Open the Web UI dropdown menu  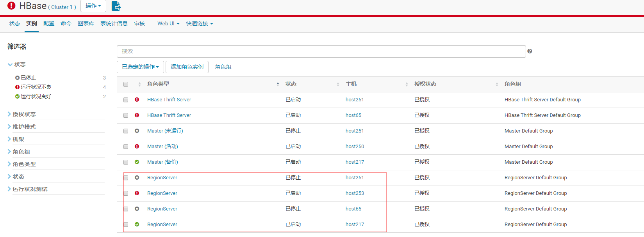click(x=168, y=23)
